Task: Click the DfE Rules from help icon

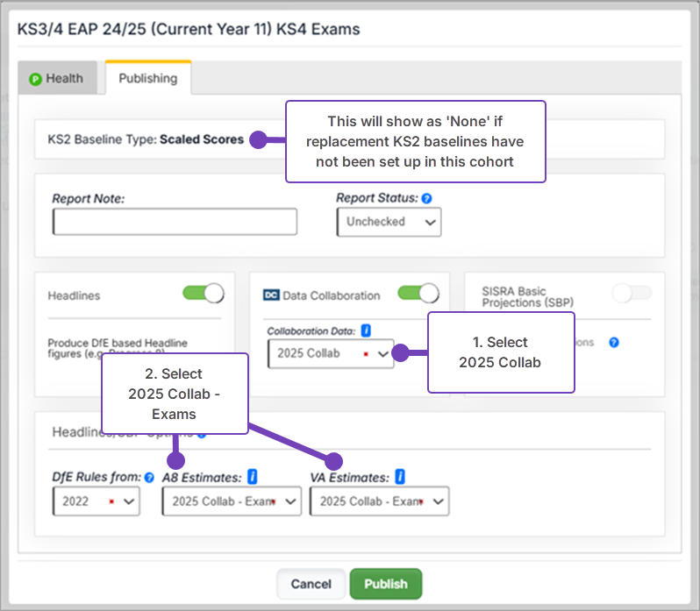Action: 149,478
